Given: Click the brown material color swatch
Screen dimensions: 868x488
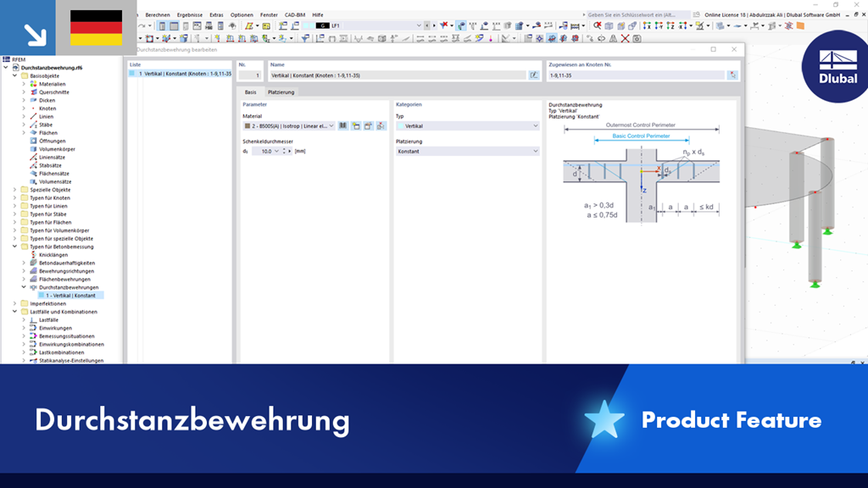Looking at the screenshot, I should click(x=248, y=126).
